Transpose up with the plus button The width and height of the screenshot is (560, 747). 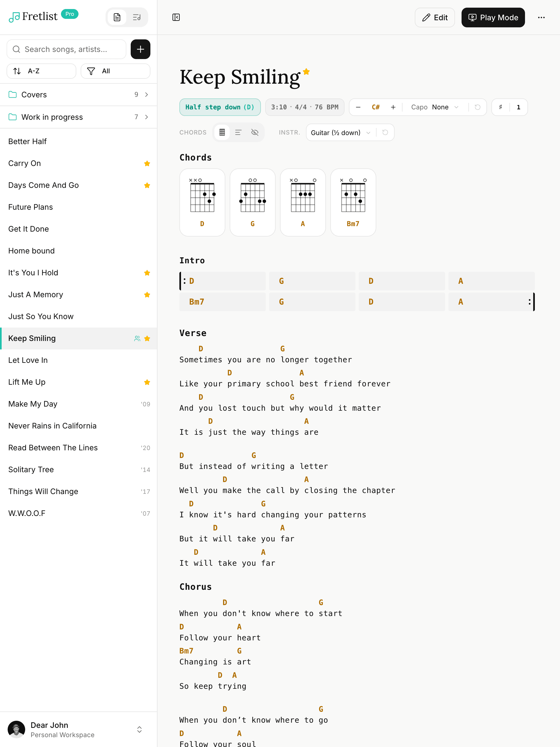[393, 107]
